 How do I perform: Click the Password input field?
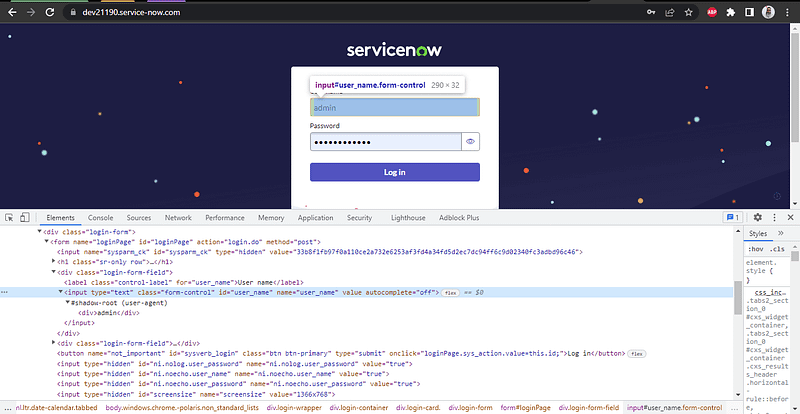click(386, 141)
